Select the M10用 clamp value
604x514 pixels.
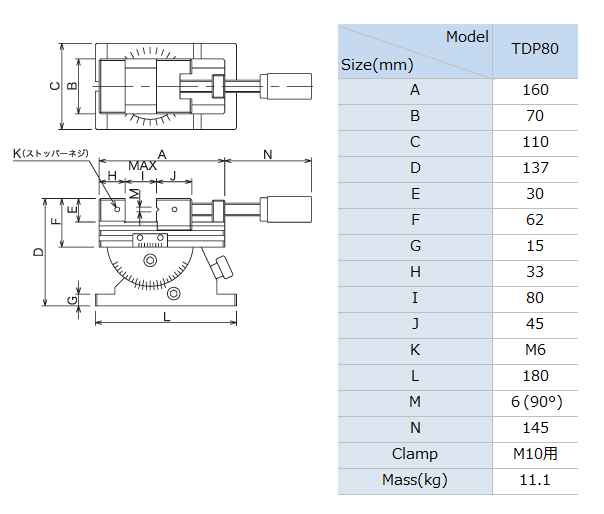[535, 454]
